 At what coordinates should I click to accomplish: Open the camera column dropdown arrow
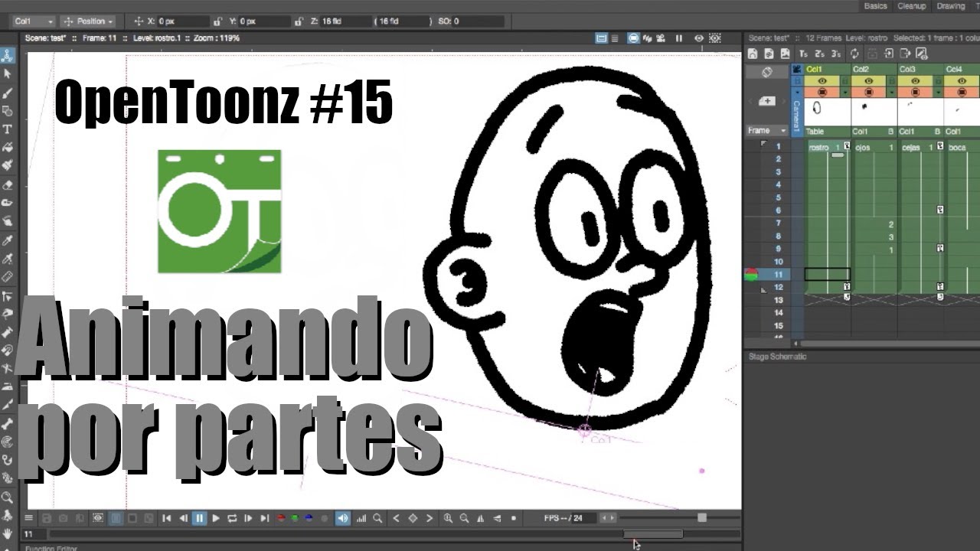[x=797, y=92]
